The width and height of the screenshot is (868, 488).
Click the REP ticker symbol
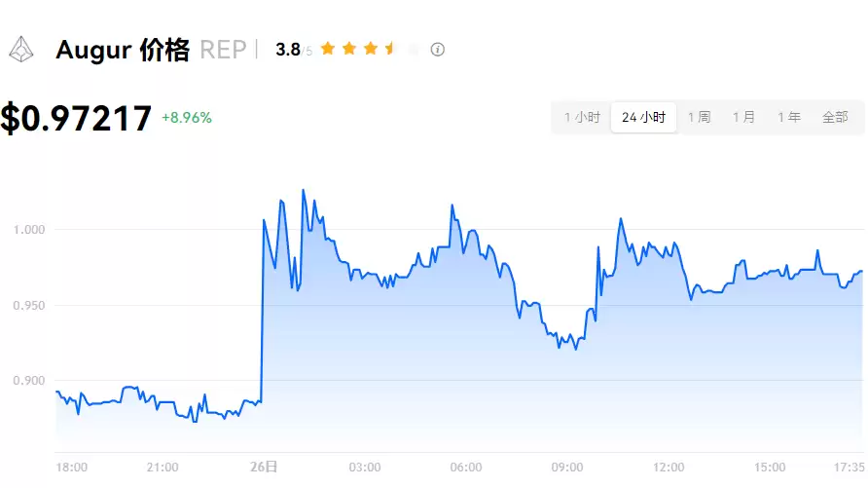[223, 50]
